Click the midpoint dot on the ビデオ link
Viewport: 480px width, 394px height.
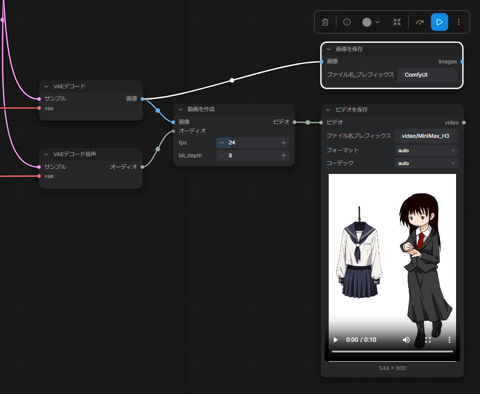pyautogui.click(x=308, y=122)
